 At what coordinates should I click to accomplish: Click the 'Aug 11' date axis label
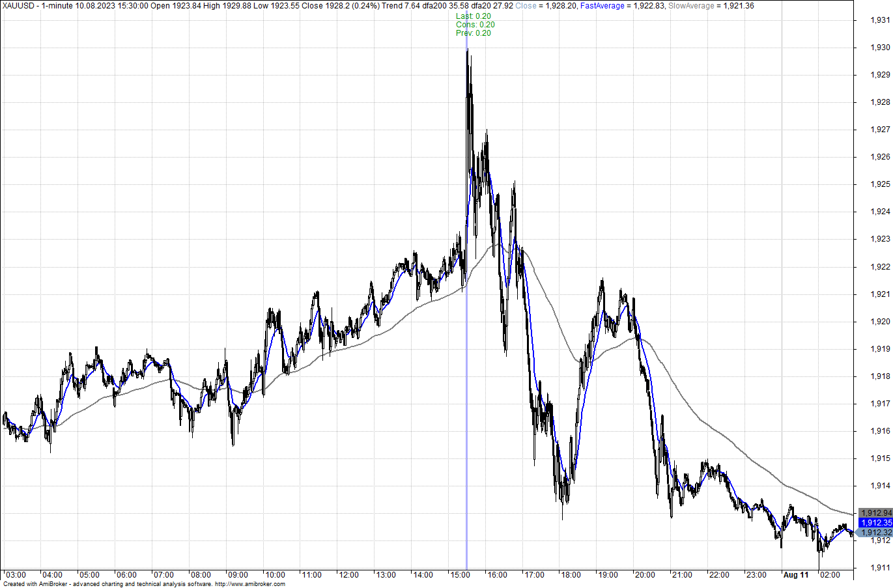point(795,575)
